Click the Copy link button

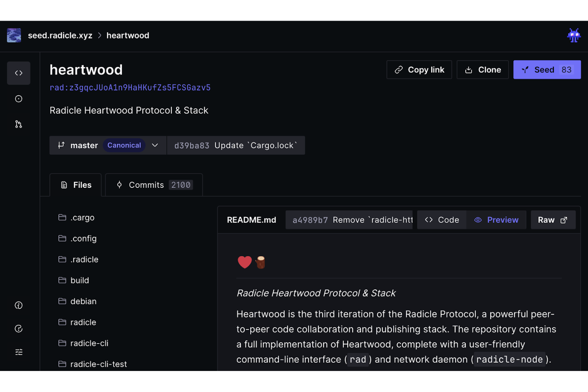click(x=419, y=70)
